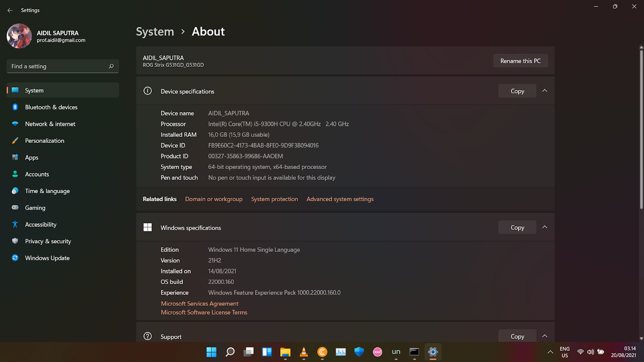Open Apps settings

[x=63, y=158]
